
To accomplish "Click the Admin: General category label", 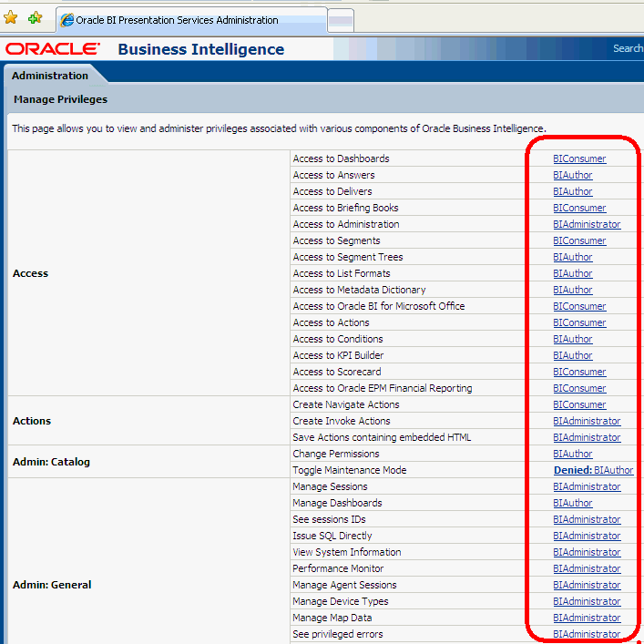I will (x=52, y=585).
